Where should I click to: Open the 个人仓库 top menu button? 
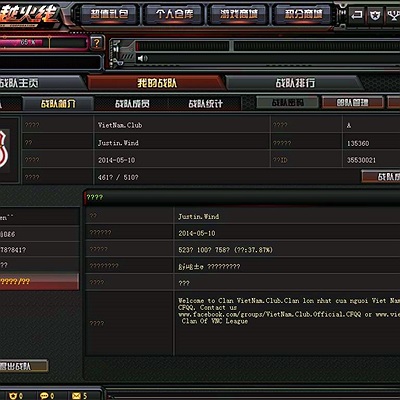pyautogui.click(x=174, y=14)
